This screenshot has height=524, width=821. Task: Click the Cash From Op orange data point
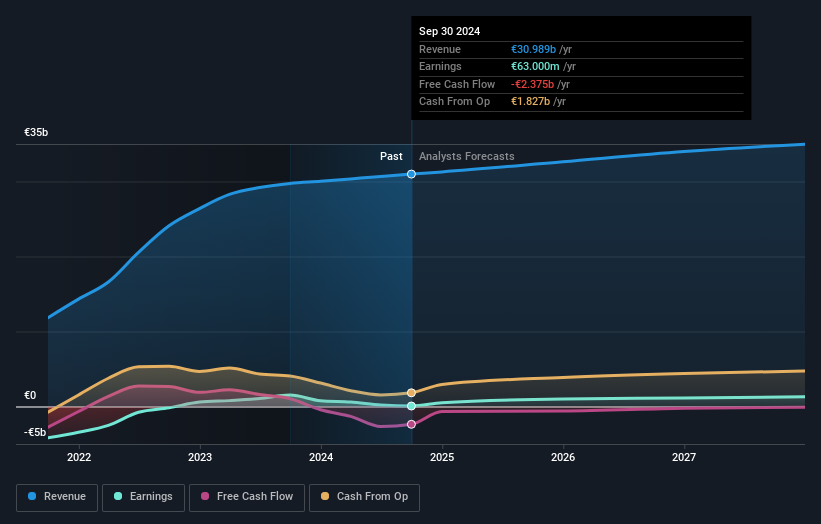(x=412, y=393)
